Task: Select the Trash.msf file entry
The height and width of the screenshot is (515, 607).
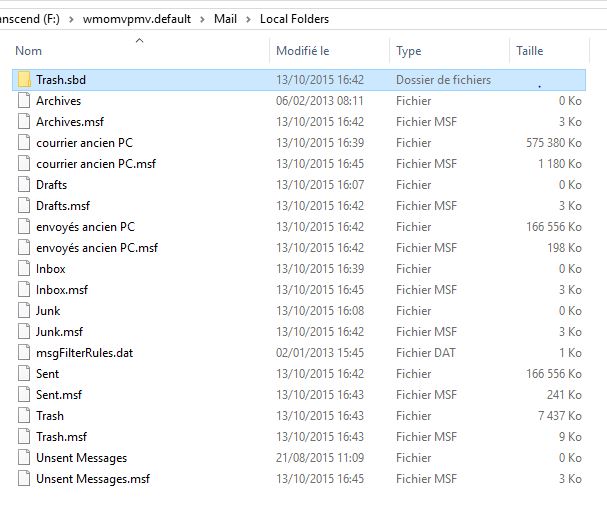Action: pyautogui.click(x=61, y=437)
